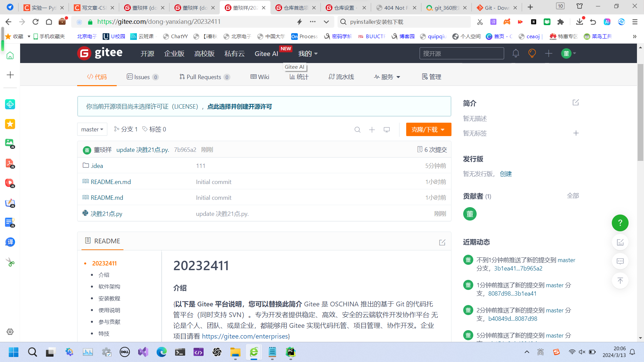
Task: Open the browser extensions puzzle icon
Action: tap(560, 22)
